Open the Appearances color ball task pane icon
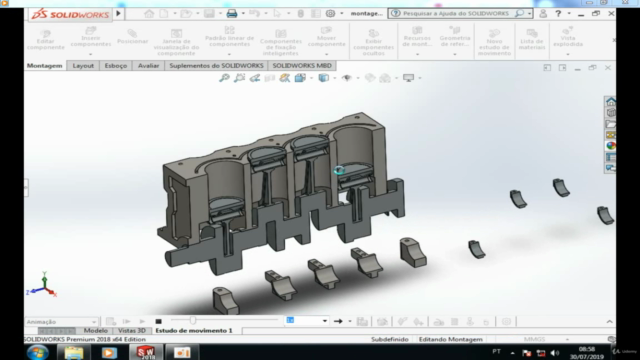 coord(611,146)
